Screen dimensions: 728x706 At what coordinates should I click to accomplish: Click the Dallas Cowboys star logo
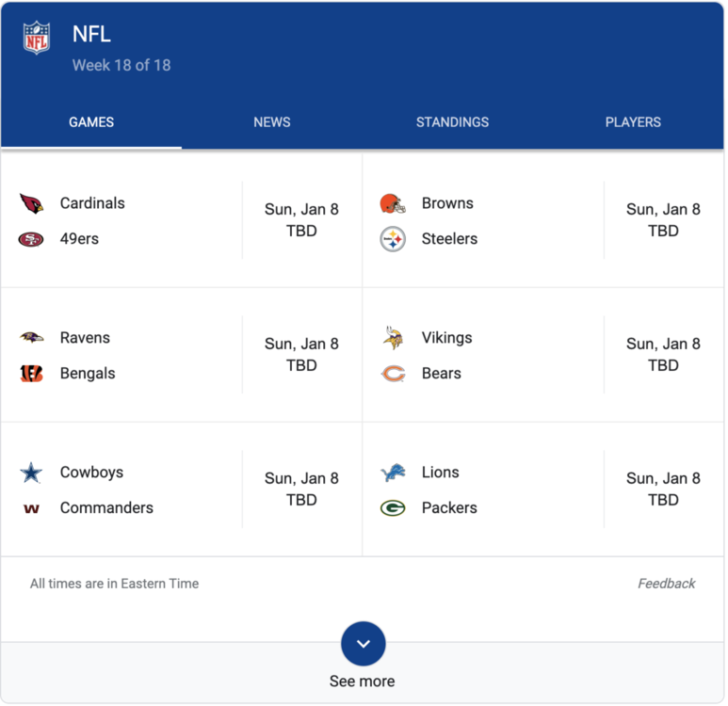point(31,473)
